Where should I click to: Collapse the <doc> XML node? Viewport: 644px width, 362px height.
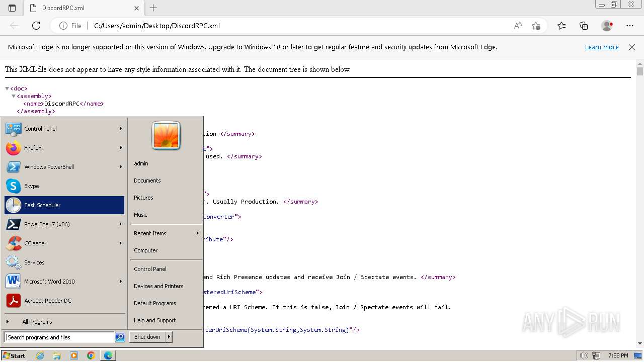pos(7,88)
